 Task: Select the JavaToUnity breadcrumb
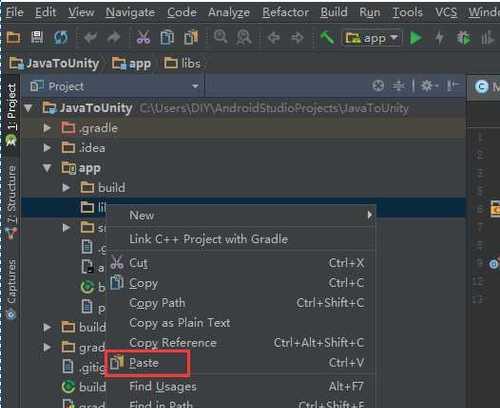54,63
